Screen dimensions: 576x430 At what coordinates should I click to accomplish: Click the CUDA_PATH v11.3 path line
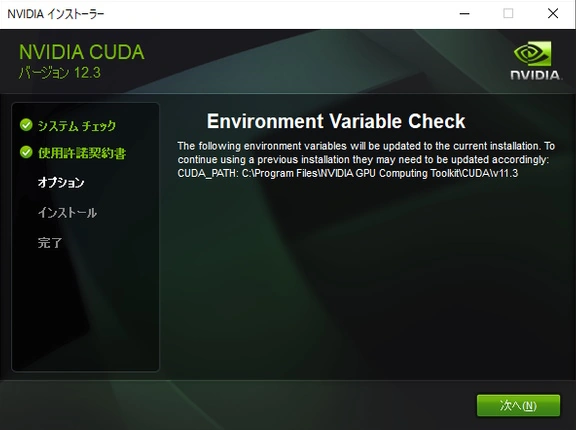click(348, 173)
